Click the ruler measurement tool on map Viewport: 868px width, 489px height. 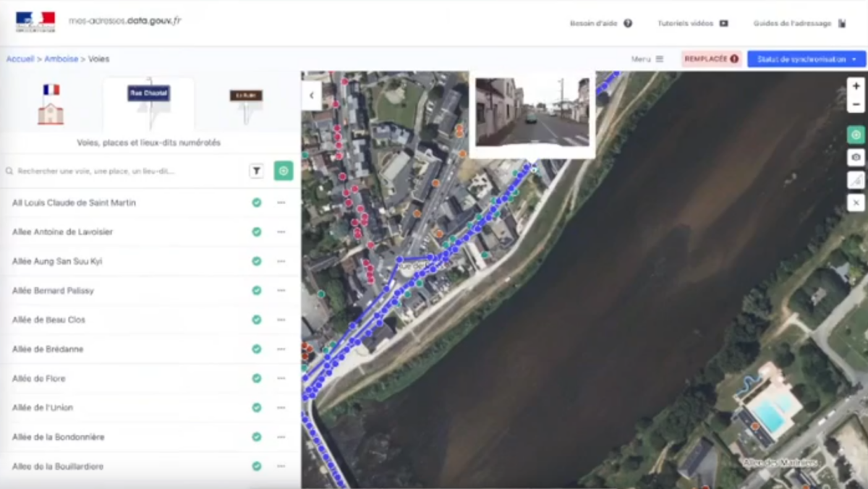(856, 180)
